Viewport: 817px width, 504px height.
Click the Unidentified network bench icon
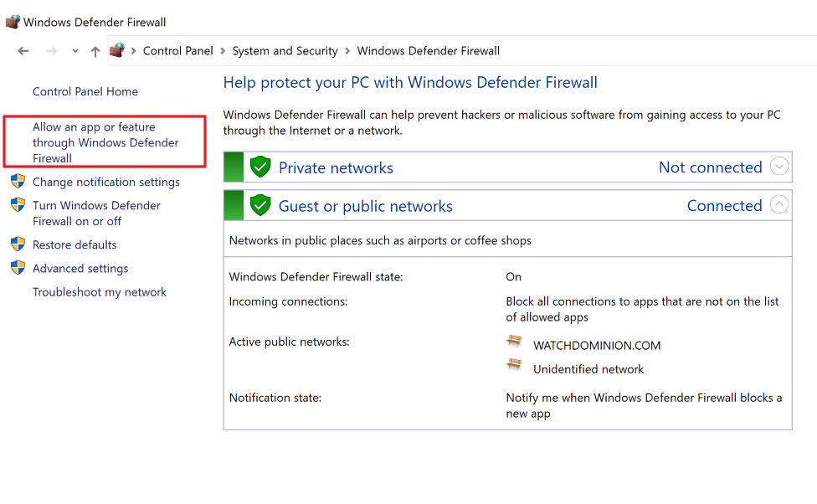point(514,365)
